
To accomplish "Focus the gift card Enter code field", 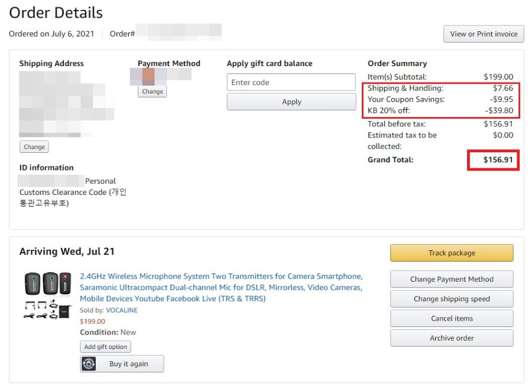I will click(x=291, y=82).
